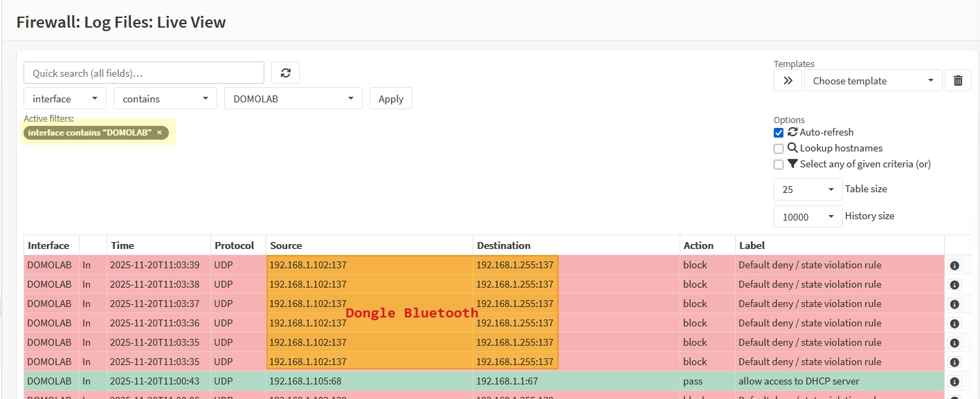Click the Time column header
This screenshot has width=980, height=399.
pyautogui.click(x=122, y=245)
